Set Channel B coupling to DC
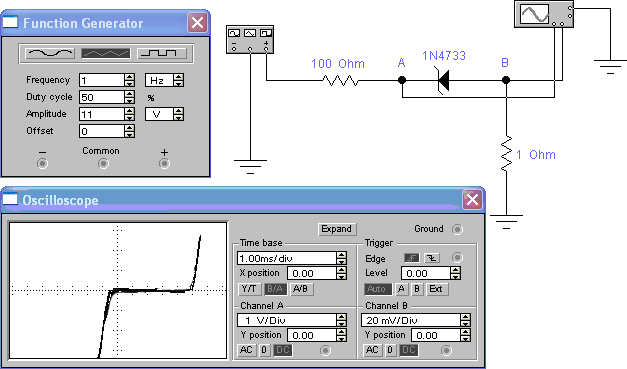 click(409, 350)
